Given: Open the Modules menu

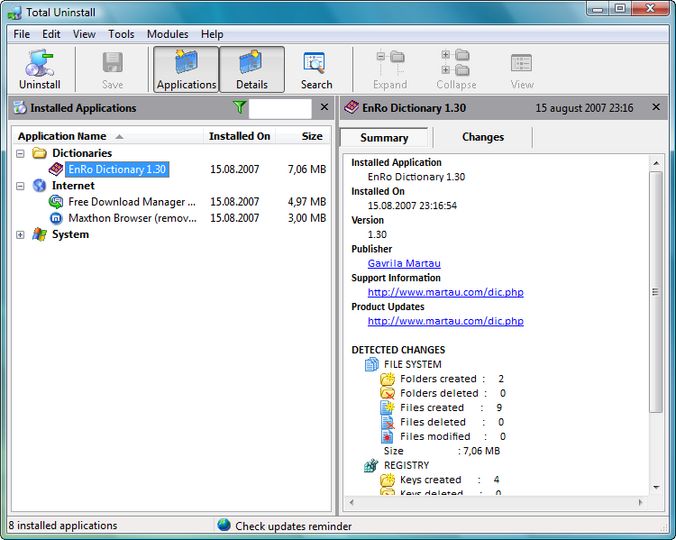Looking at the screenshot, I should pyautogui.click(x=167, y=34).
